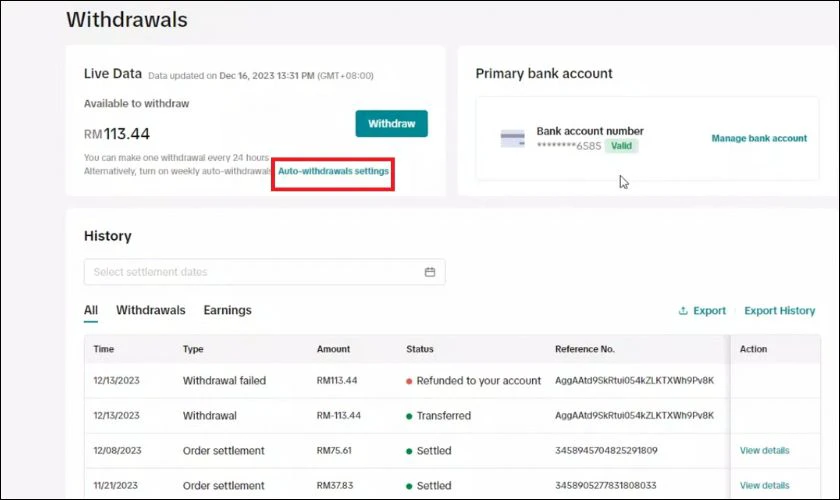Viewport: 840px width, 500px height.
Task: Select reference number 3458945704825291809
Action: point(606,451)
